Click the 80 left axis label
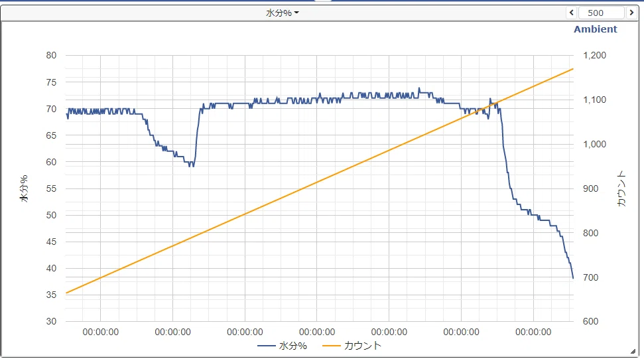644x359 pixels. [x=51, y=55]
